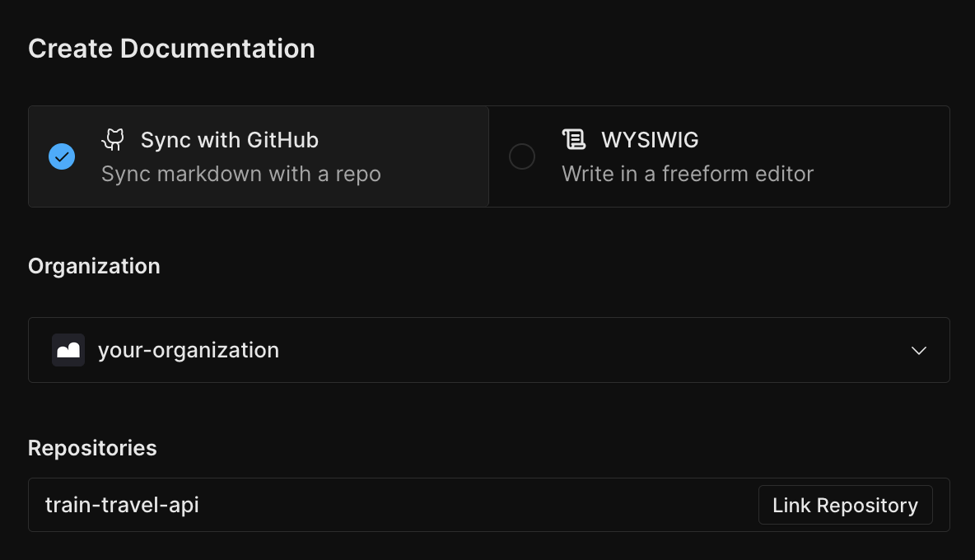Click the Link Repository button
Image resolution: width=975 pixels, height=560 pixels.
coord(845,505)
